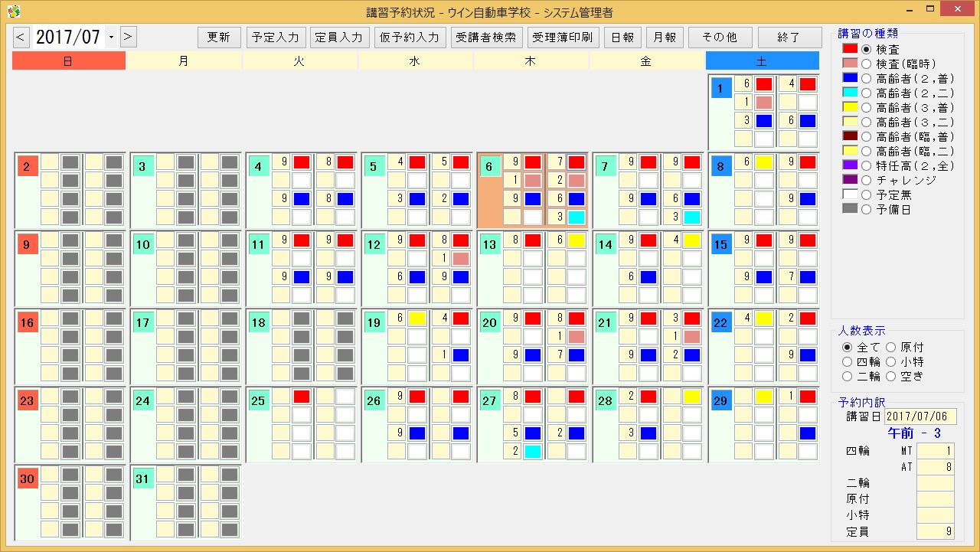Click yellow slot on day 13
This screenshot has height=552, width=980.
click(x=577, y=240)
